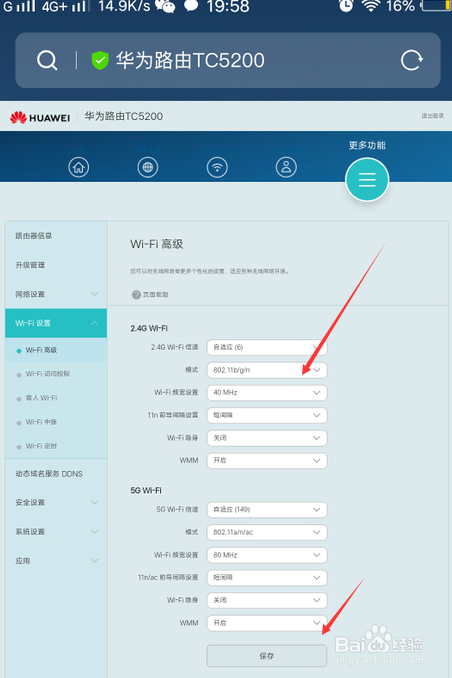Collapse the Wi-Fi 设置 sidebar section
Viewport: 452px width, 678px height.
[56, 323]
